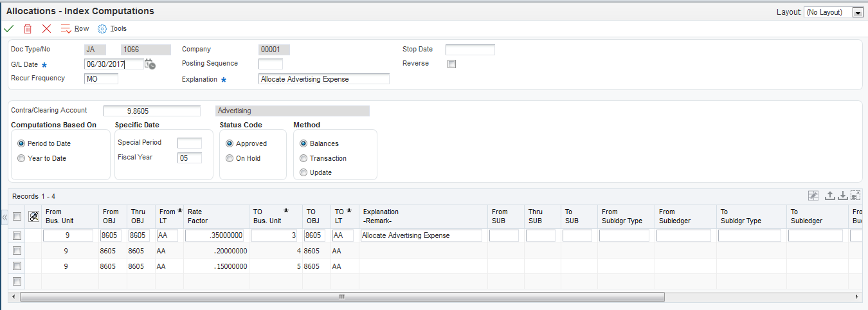Viewport: 868px width, 310px height.
Task: Click the red Delete trash icon
Action: 28,29
